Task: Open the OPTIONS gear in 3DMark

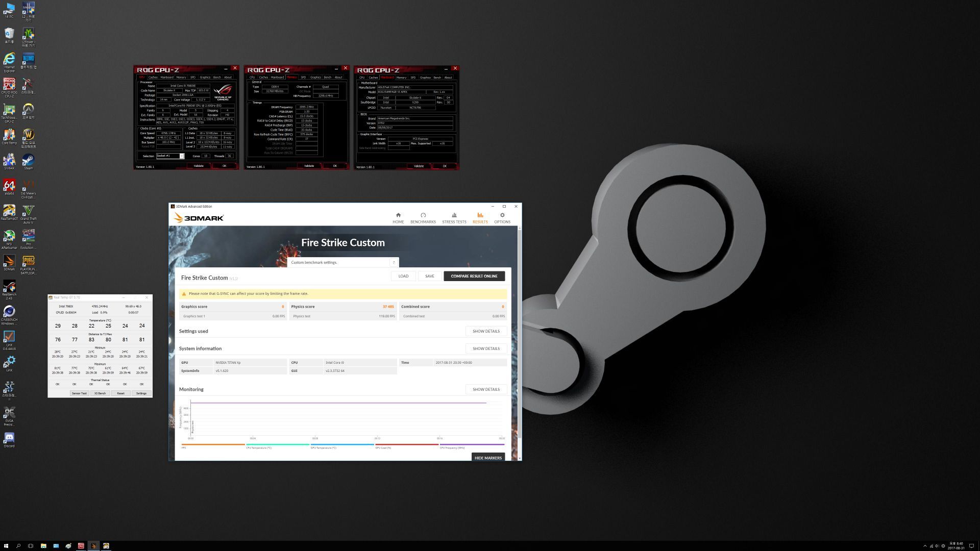Action: 502,218
